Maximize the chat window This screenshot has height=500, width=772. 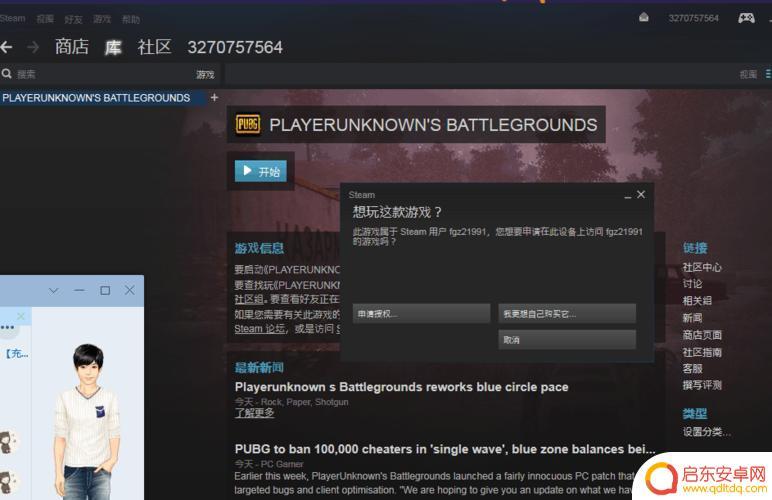point(105,290)
